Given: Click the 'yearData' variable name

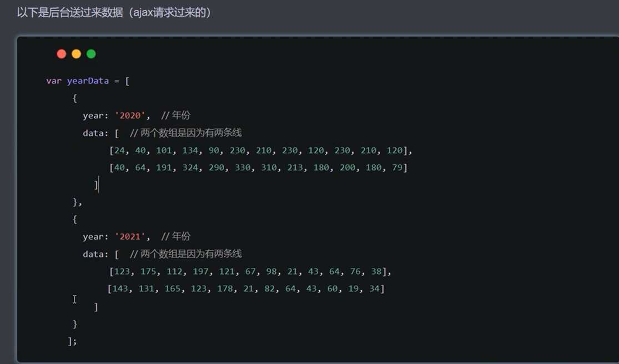Looking at the screenshot, I should click(88, 81).
